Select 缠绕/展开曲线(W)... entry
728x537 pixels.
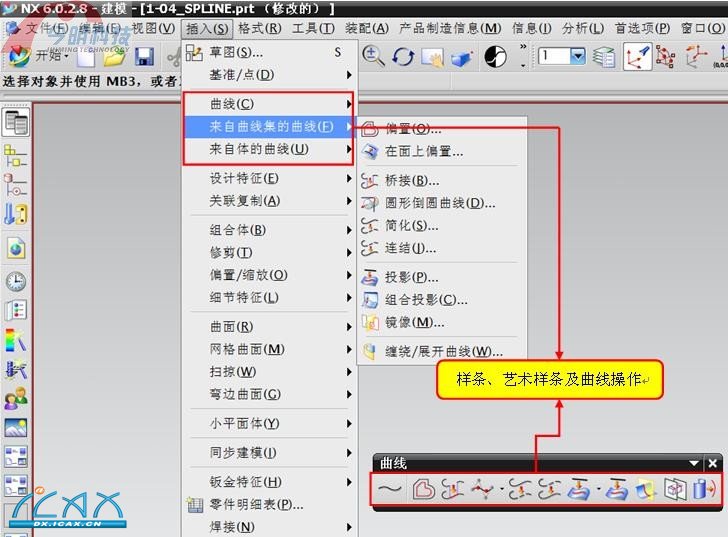pyautogui.click(x=441, y=352)
